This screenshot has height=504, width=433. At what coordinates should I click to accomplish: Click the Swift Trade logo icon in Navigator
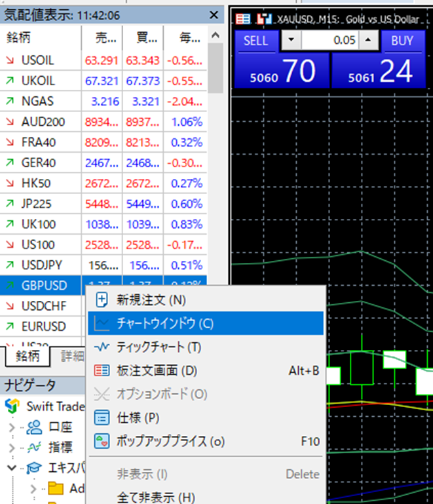point(12,406)
